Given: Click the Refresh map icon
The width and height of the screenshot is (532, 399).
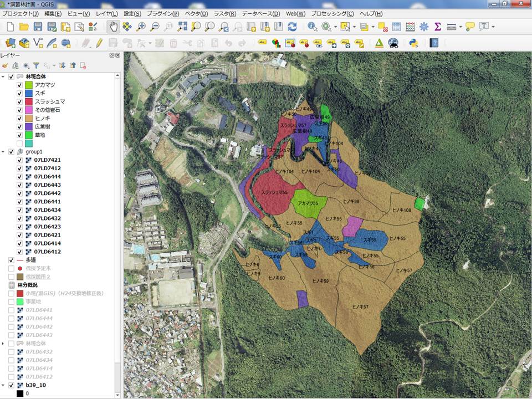Looking at the screenshot, I should click(291, 27).
